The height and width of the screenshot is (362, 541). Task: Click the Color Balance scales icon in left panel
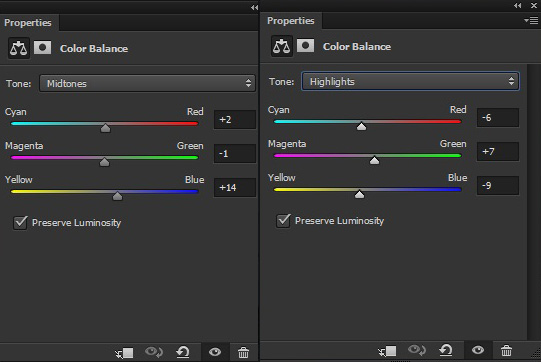click(19, 48)
